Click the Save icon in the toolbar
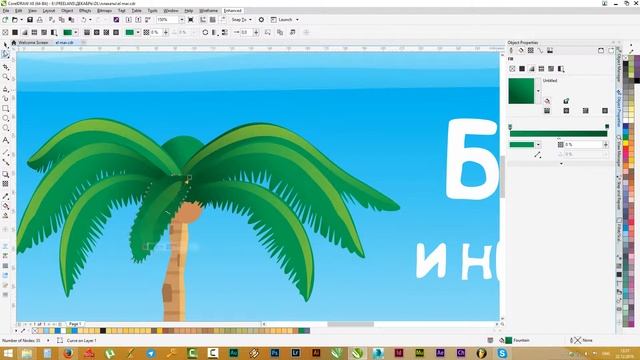The width and height of the screenshot is (640, 360). tap(30, 20)
